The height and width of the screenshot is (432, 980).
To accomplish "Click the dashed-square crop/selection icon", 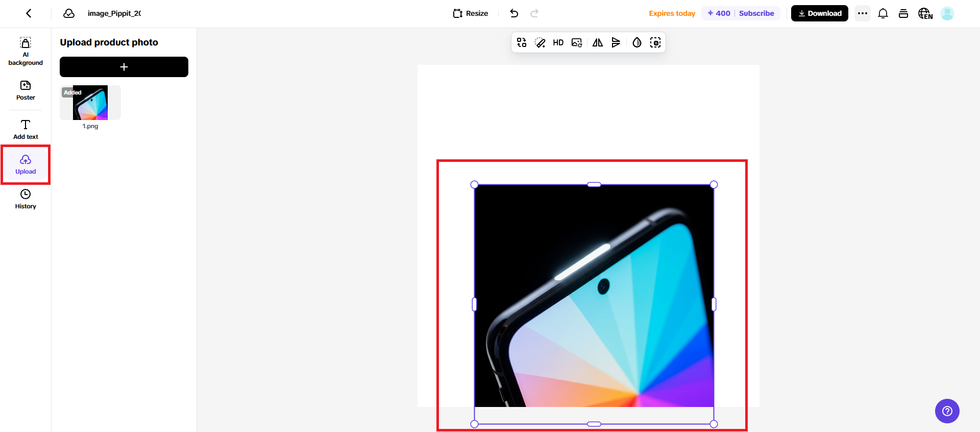I will coord(655,42).
